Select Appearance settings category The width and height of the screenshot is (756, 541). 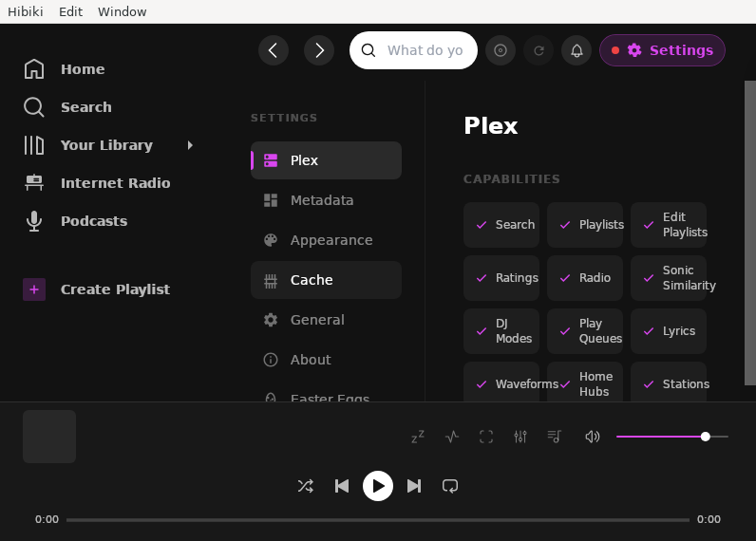click(326, 240)
